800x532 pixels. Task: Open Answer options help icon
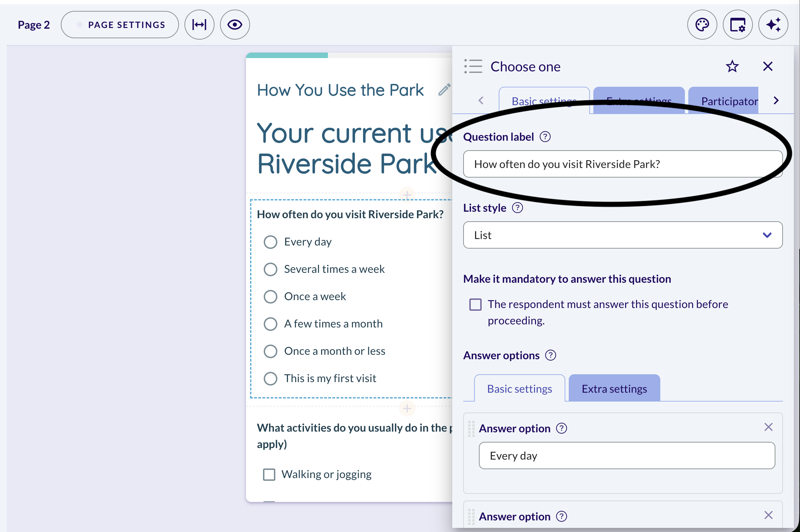pos(550,355)
